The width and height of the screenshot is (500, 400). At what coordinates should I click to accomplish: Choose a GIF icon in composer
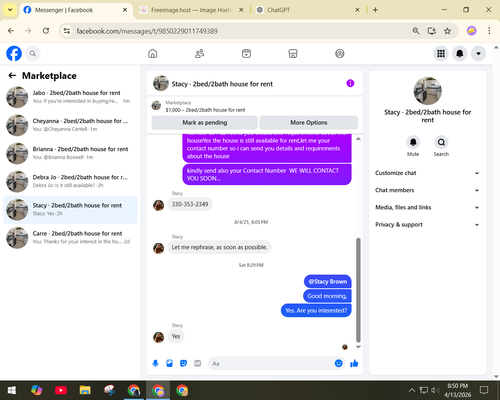(x=198, y=363)
